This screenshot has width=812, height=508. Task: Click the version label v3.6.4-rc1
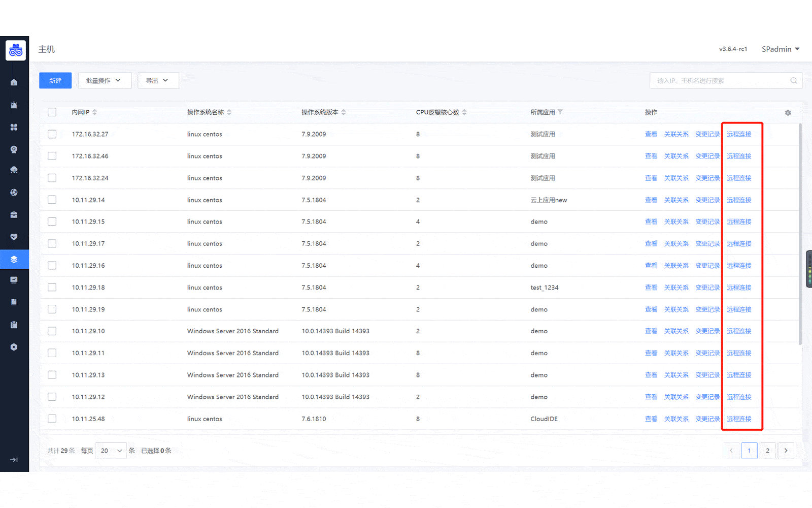coord(733,49)
